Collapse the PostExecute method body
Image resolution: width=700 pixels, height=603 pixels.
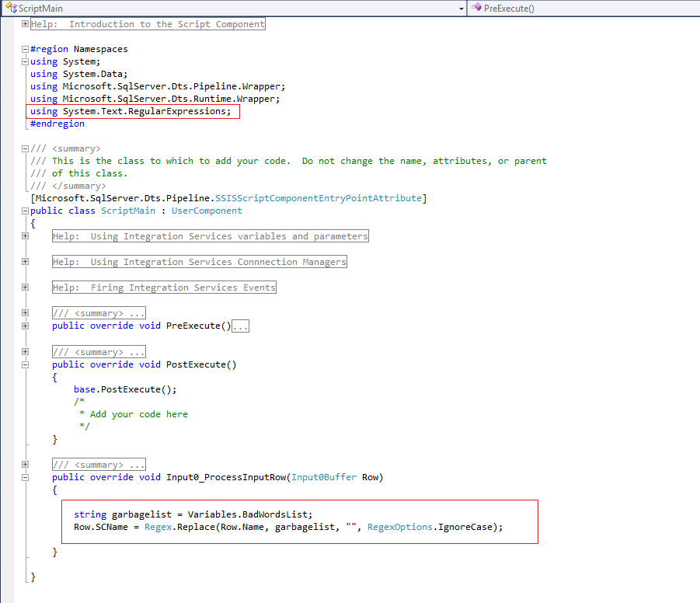(25, 364)
